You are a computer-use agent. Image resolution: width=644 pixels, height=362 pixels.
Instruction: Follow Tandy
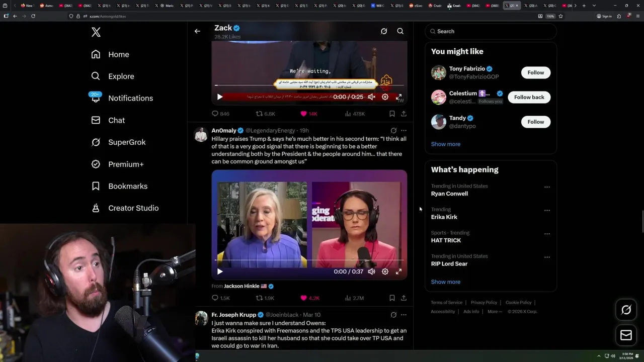point(536,122)
